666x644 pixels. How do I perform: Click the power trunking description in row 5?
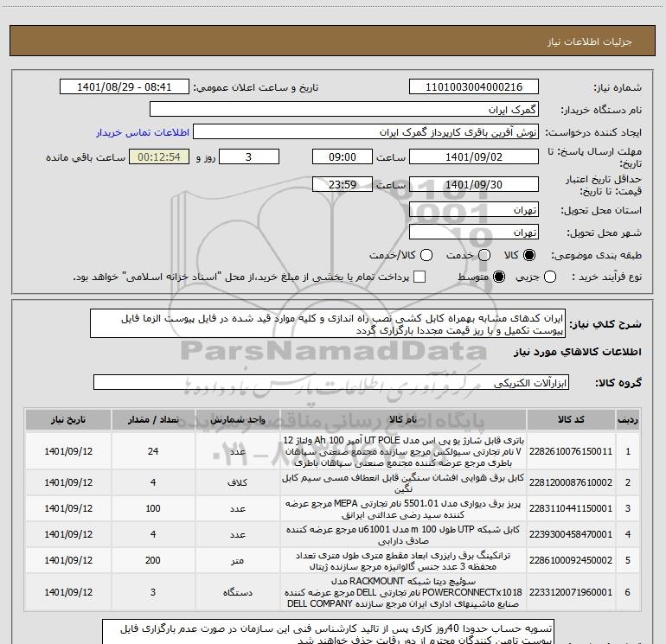click(403, 561)
